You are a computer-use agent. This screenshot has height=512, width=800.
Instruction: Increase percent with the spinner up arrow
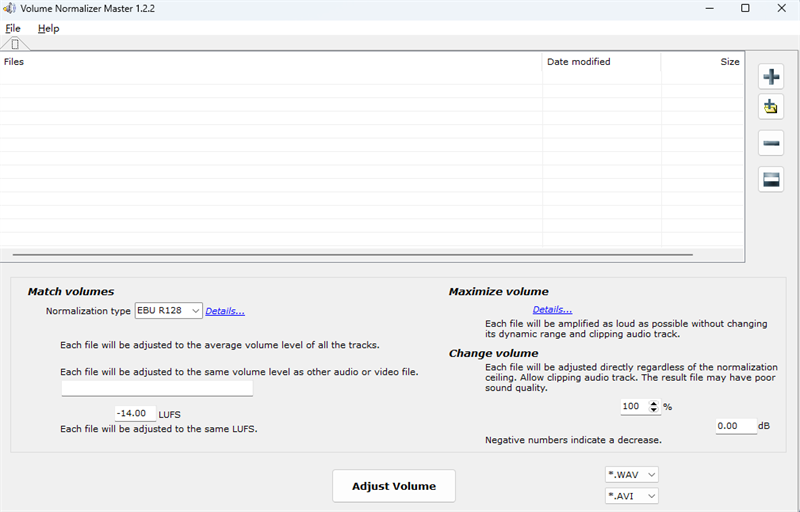pos(654,403)
